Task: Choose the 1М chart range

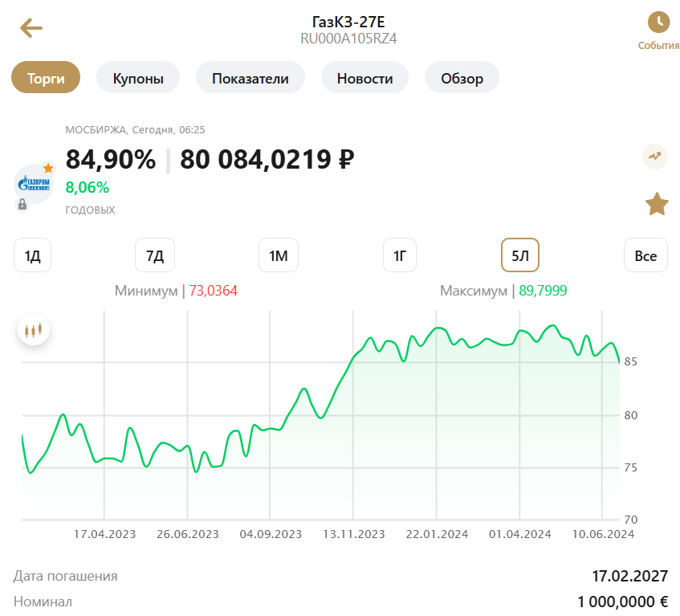Action: pyautogui.click(x=279, y=255)
